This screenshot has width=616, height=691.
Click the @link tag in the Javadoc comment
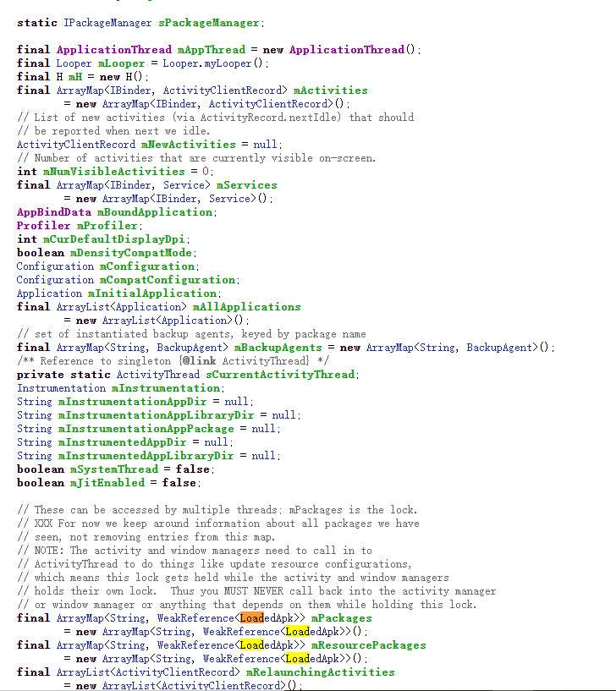[x=200, y=361]
